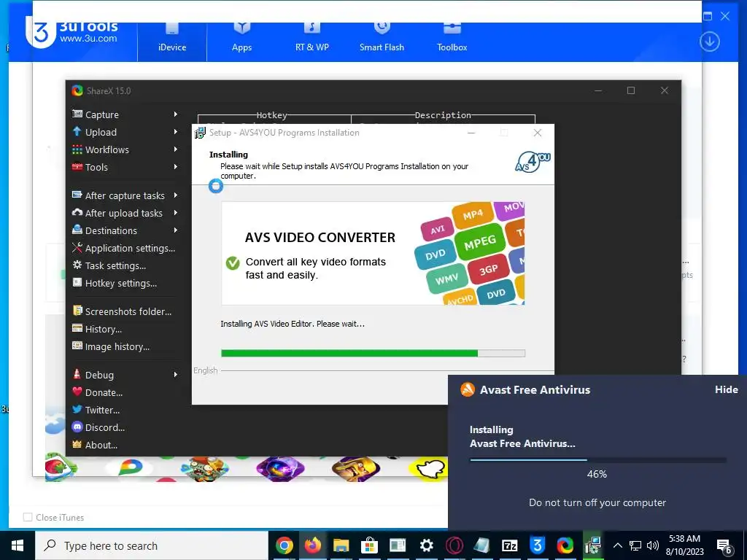
Task: Open Opera browser from the taskbar
Action: click(454, 545)
